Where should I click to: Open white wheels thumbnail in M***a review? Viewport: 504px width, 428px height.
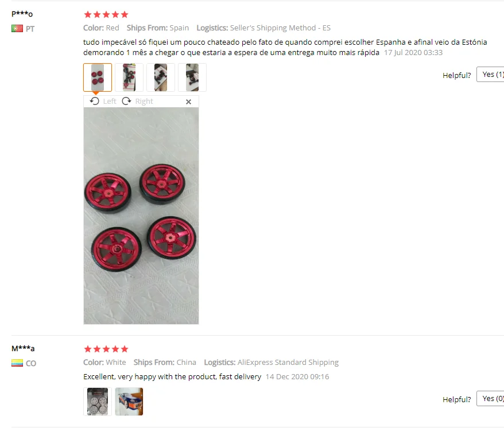point(98,402)
